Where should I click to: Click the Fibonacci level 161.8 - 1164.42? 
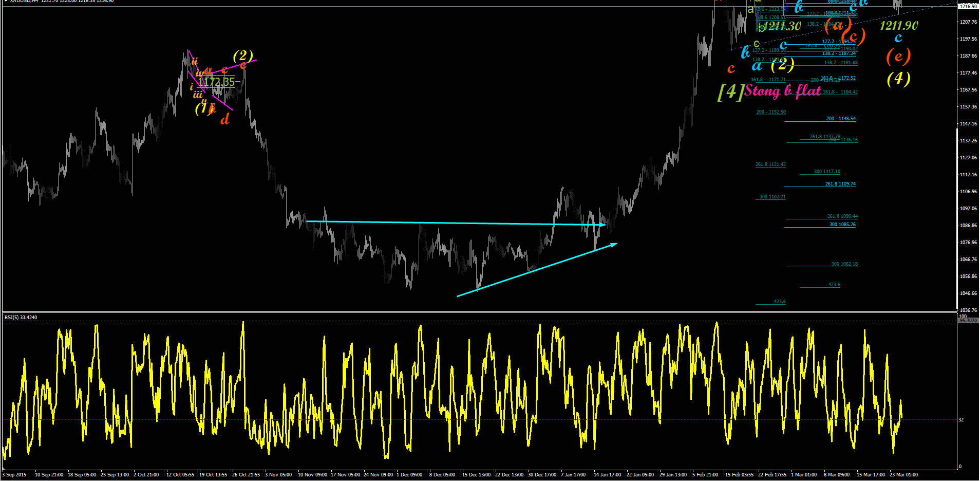click(840, 92)
